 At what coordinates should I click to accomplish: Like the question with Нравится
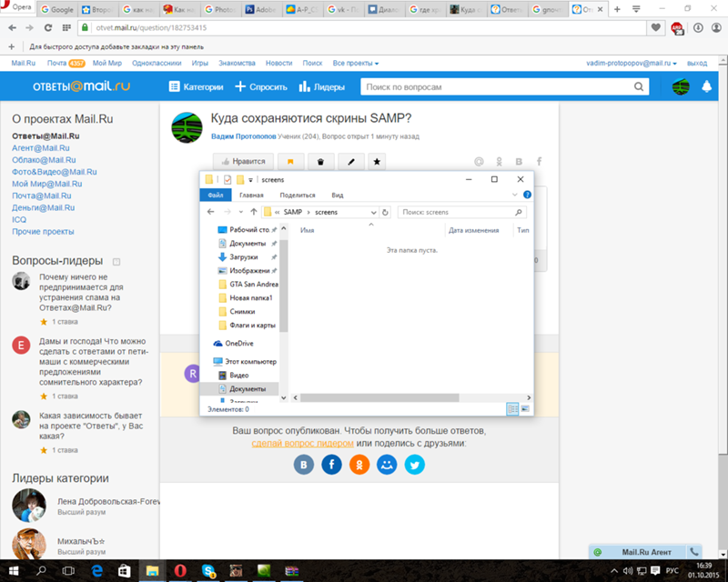[x=243, y=162]
